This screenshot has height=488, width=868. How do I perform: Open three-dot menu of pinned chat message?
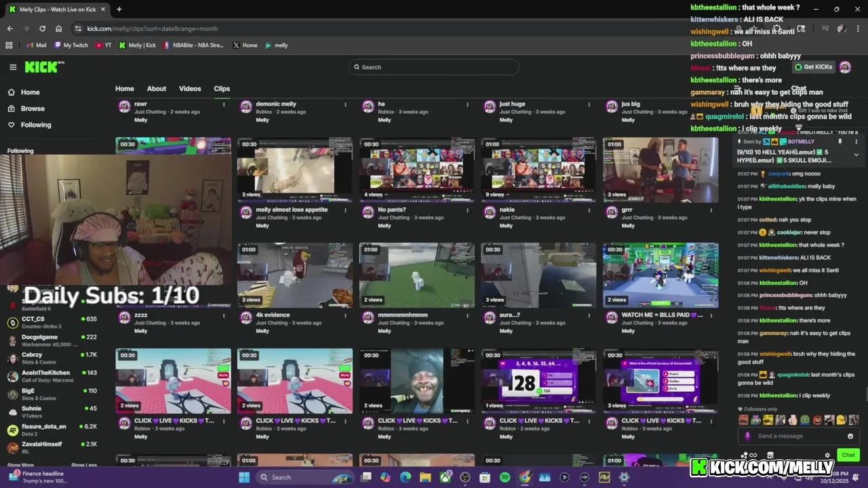(x=856, y=142)
